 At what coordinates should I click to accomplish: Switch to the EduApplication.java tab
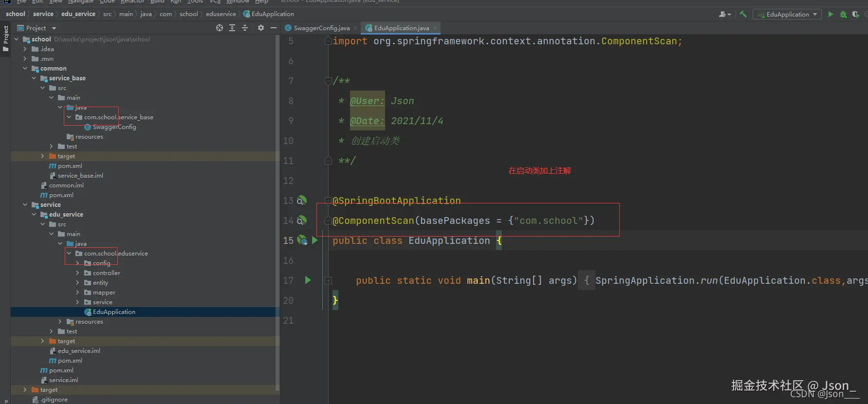pyautogui.click(x=401, y=28)
